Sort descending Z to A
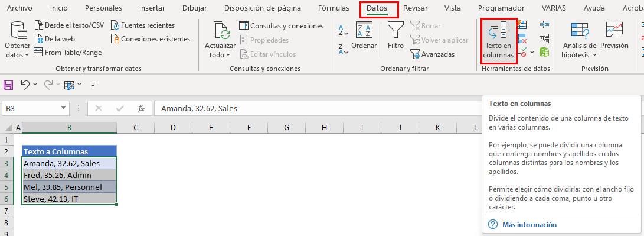The image size is (644, 236). [344, 49]
